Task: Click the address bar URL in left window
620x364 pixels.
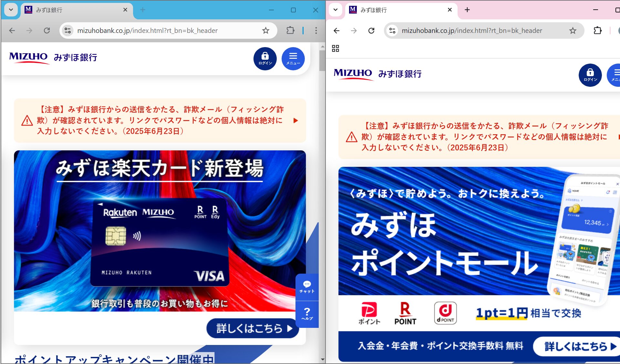Action: (147, 30)
